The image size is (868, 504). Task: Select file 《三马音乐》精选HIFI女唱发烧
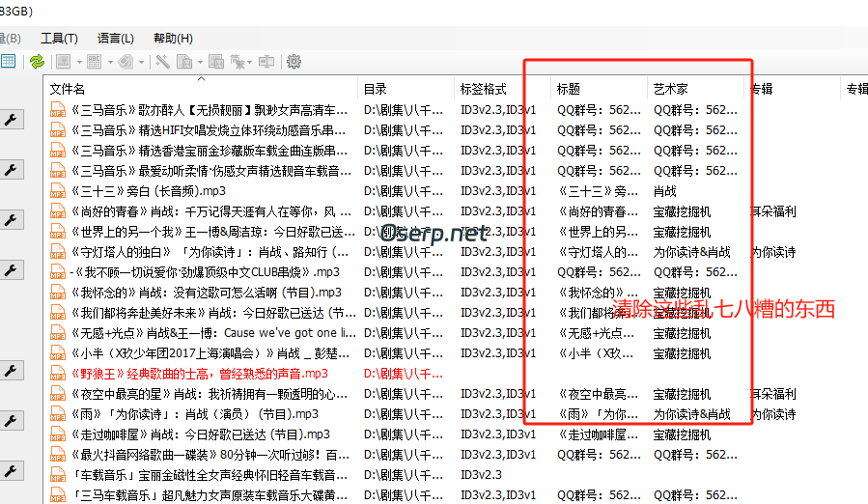(209, 130)
